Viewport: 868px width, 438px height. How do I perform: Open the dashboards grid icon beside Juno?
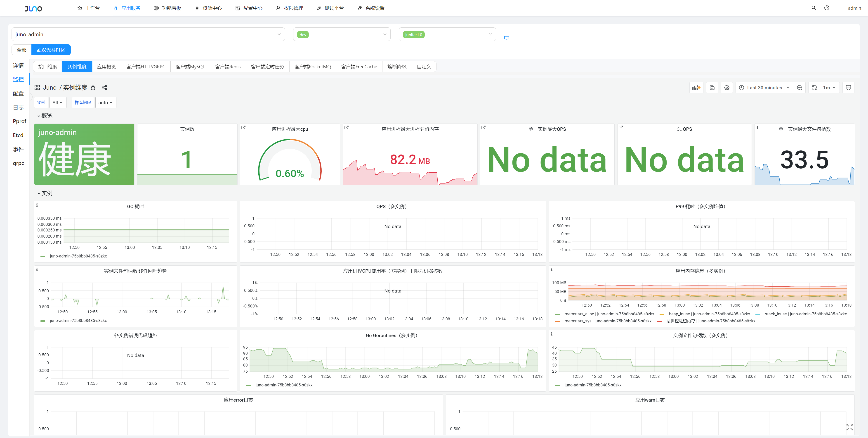(x=37, y=88)
